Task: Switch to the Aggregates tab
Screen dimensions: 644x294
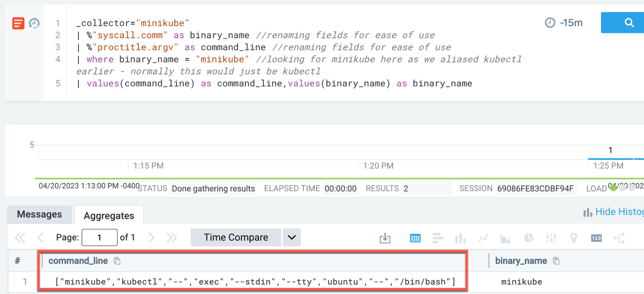Action: point(109,216)
